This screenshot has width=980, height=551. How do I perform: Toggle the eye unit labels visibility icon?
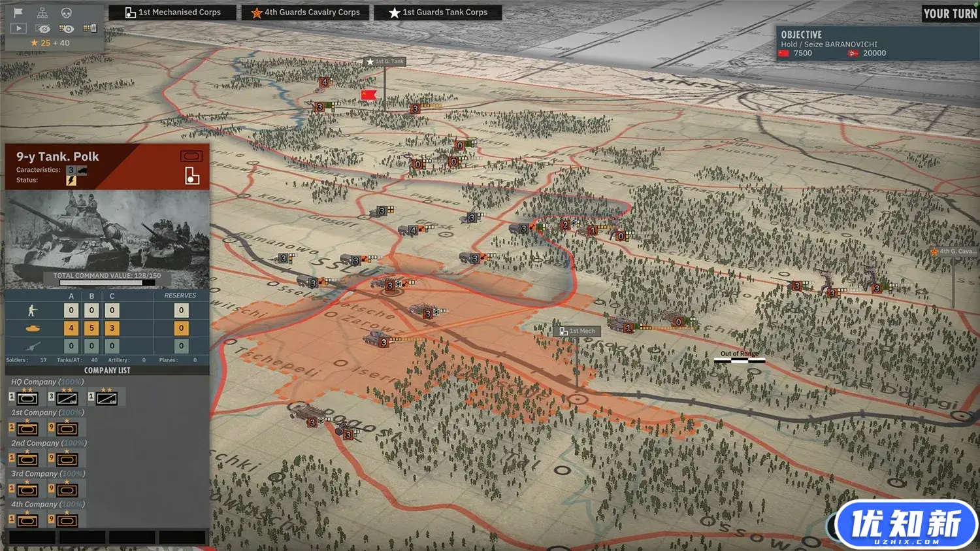(x=66, y=28)
